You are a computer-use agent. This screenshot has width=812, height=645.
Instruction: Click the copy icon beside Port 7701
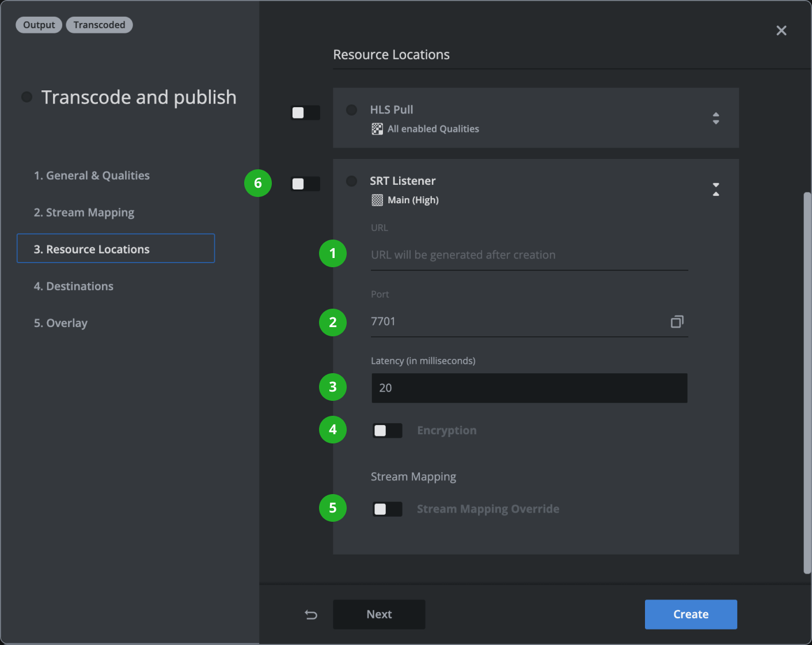pyautogui.click(x=677, y=321)
